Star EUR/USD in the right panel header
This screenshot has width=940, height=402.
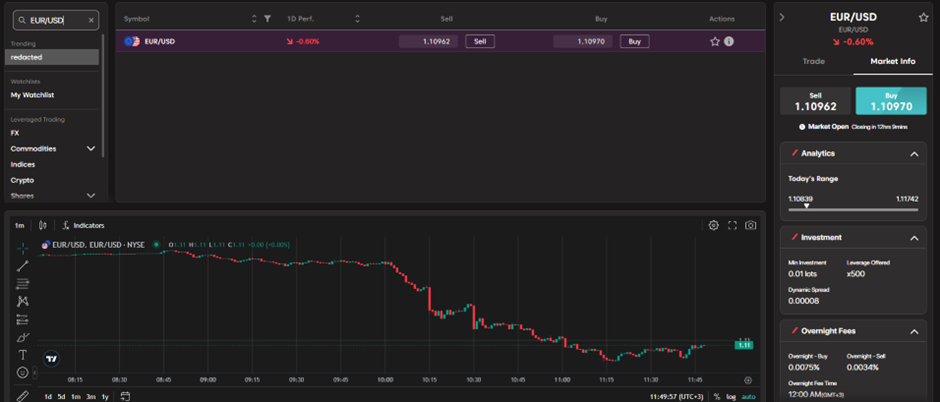[x=923, y=17]
